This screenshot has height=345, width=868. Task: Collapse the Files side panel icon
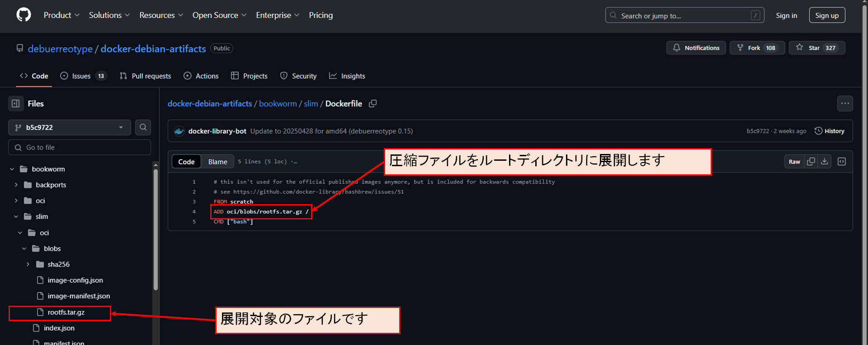(x=16, y=103)
